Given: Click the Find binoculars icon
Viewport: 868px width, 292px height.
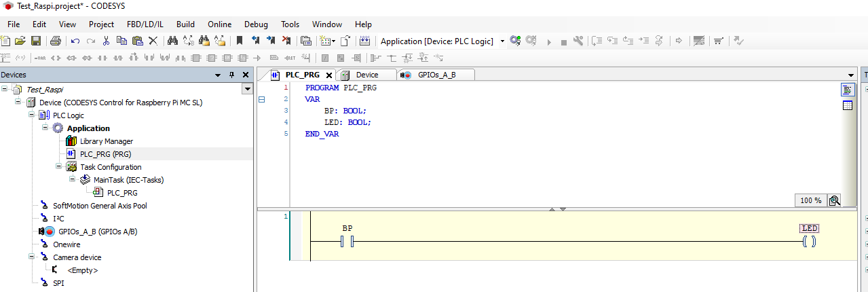Looking at the screenshot, I should tap(172, 41).
